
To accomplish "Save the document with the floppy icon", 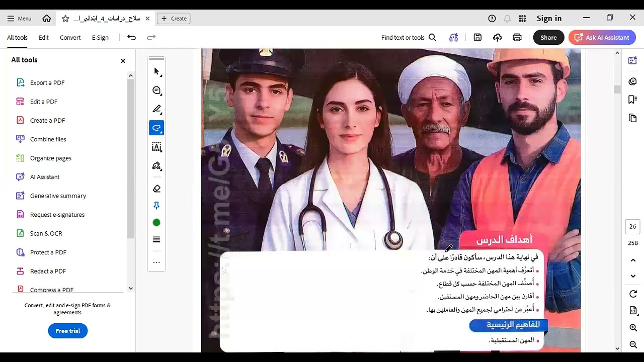I will coord(477,37).
